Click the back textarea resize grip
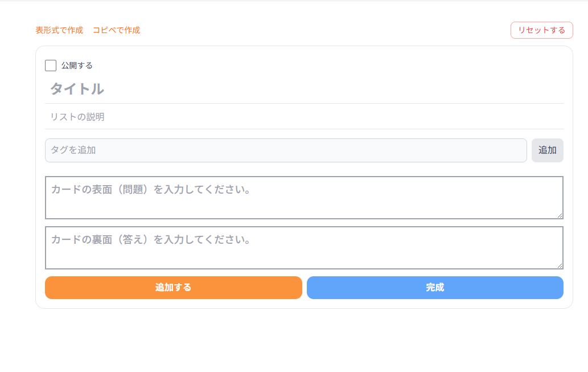Viewport: 588px width, 372px height. (x=560, y=265)
